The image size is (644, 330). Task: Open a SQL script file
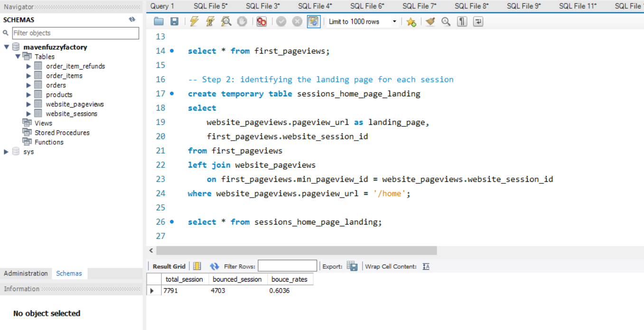(x=159, y=21)
